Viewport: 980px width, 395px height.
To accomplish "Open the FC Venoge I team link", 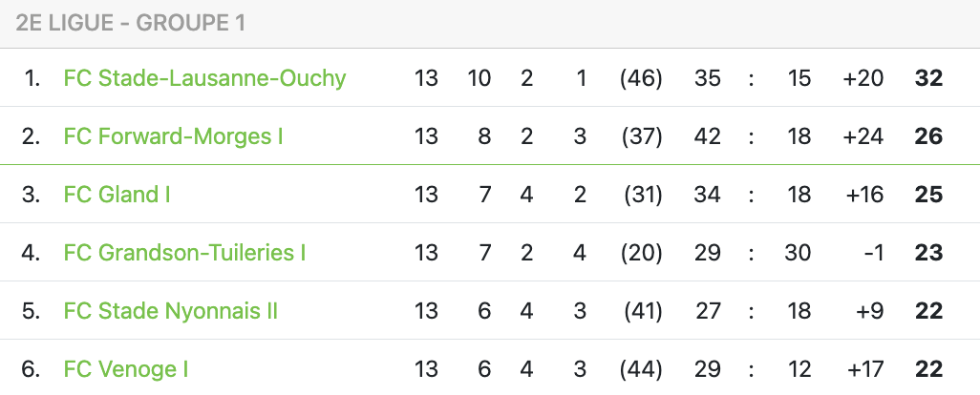I will [126, 369].
